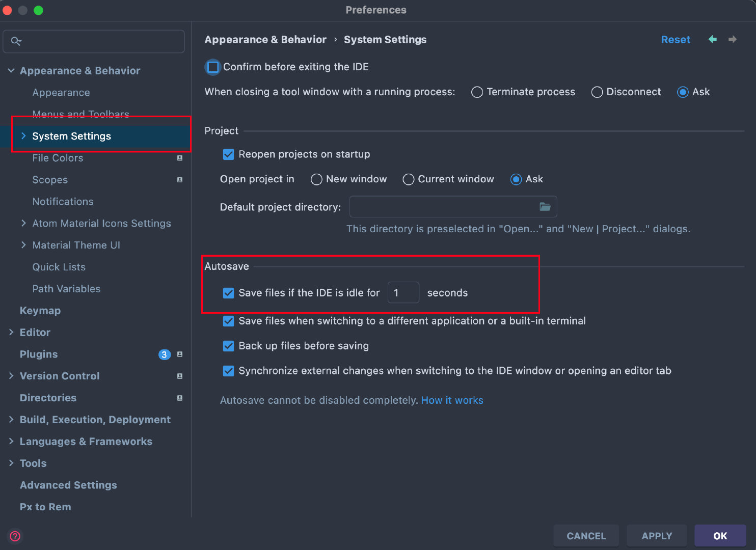Open Menus and Toolbars settings

[80, 114]
